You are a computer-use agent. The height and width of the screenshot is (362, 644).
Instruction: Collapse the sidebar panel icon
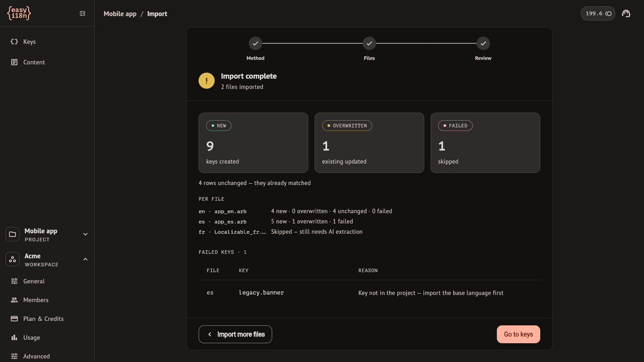[82, 13]
